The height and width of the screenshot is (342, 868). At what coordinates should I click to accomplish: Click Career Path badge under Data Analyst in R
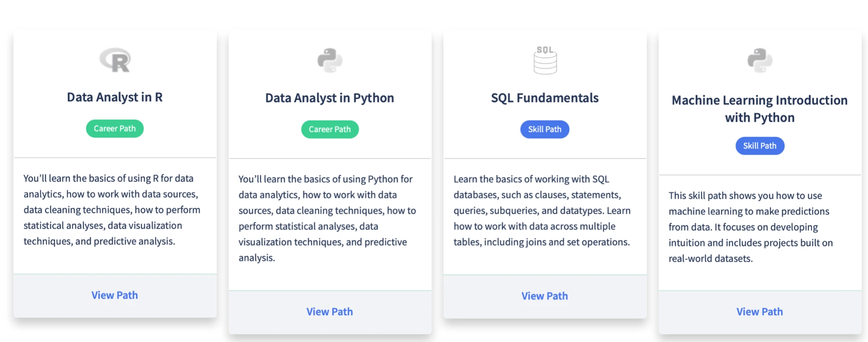(115, 129)
